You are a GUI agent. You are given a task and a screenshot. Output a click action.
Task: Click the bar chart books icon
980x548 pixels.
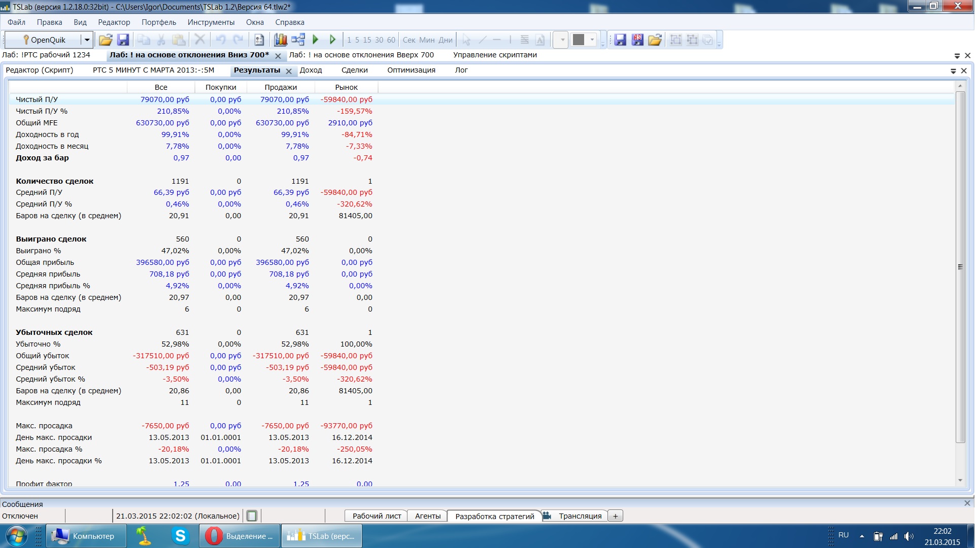280,40
